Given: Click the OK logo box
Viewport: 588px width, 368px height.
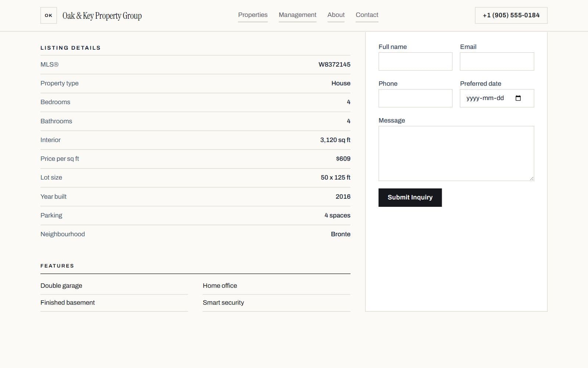Looking at the screenshot, I should 49,15.
